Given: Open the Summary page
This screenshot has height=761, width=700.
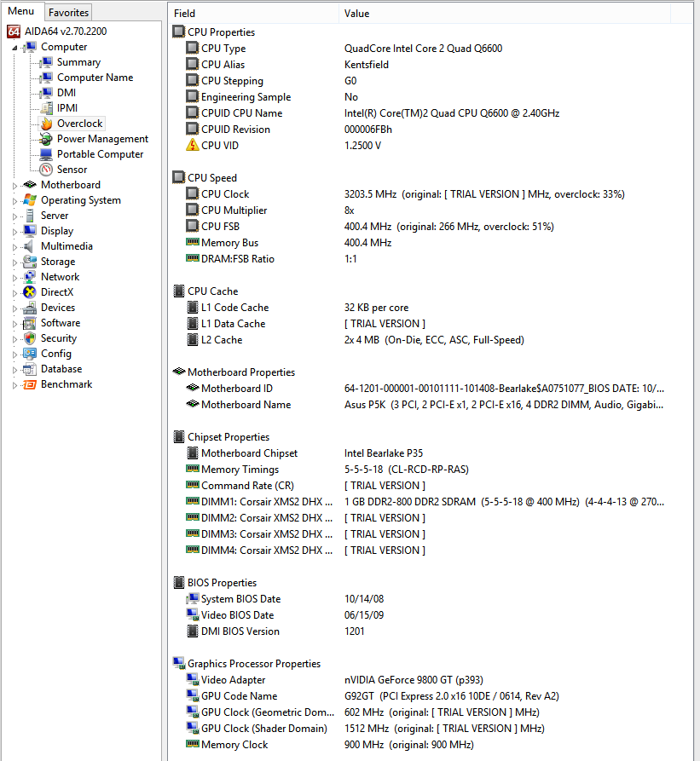Looking at the screenshot, I should [x=78, y=62].
